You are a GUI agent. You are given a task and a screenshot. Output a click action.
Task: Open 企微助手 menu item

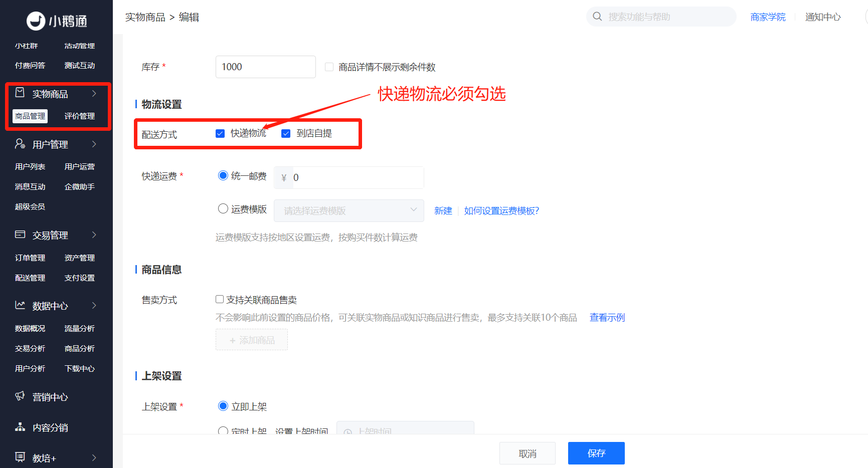80,187
